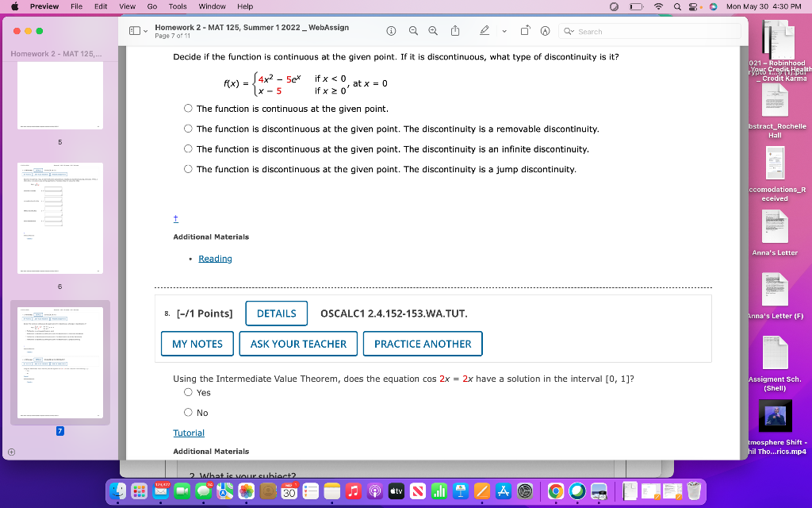Open the Edit menu
Viewport: 812px width, 508px height.
click(x=101, y=6)
